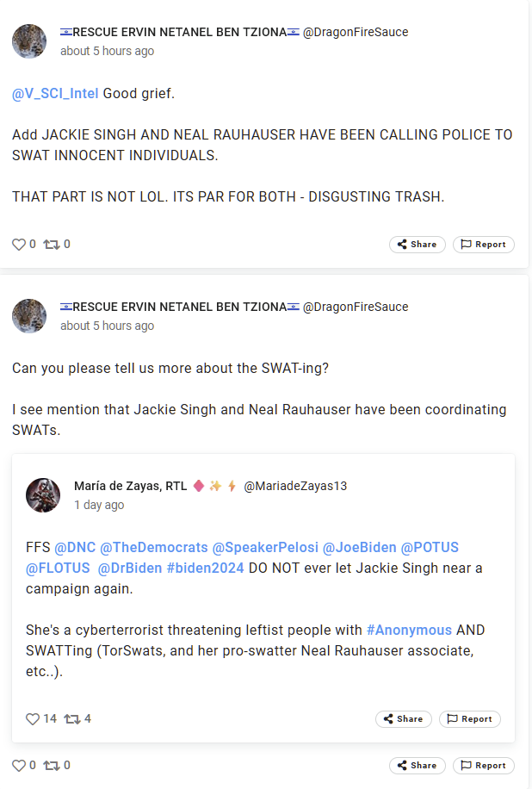This screenshot has width=532, height=789.
Task: Share the quoted María de Zayas post
Action: click(404, 719)
